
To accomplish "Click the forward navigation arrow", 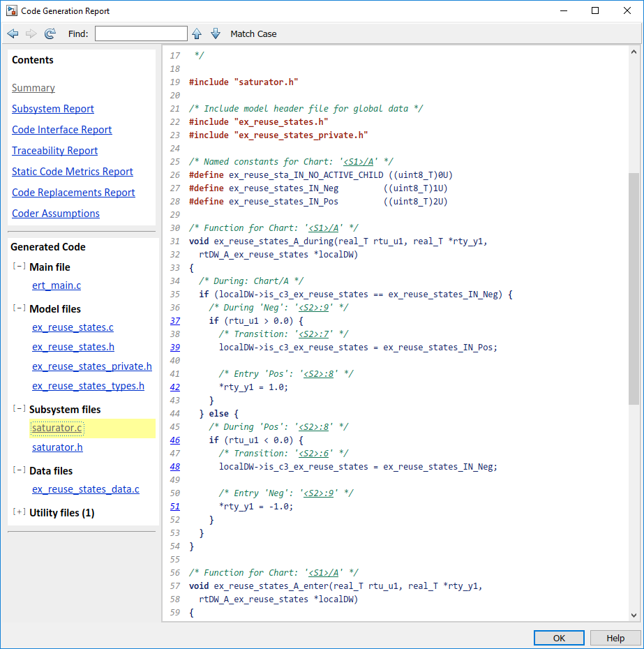I will 31,33.
